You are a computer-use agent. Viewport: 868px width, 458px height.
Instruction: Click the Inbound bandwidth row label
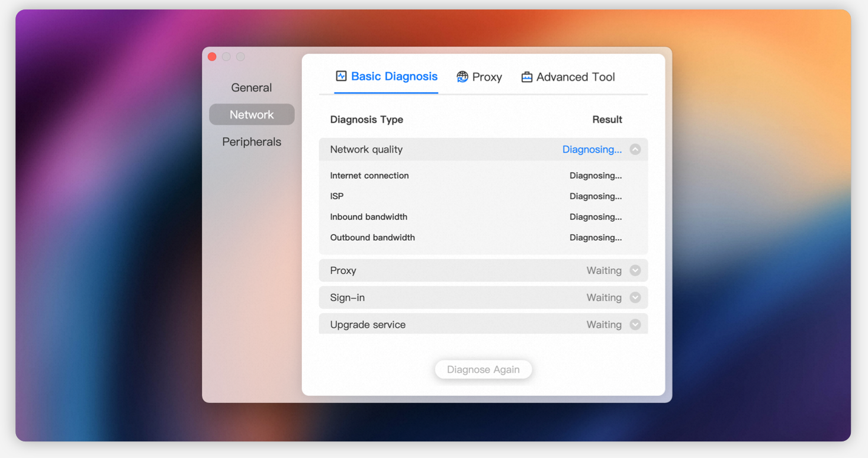click(x=368, y=217)
